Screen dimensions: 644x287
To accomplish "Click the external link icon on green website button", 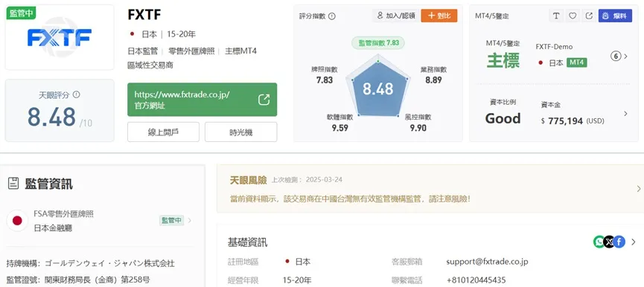I will 264,100.
